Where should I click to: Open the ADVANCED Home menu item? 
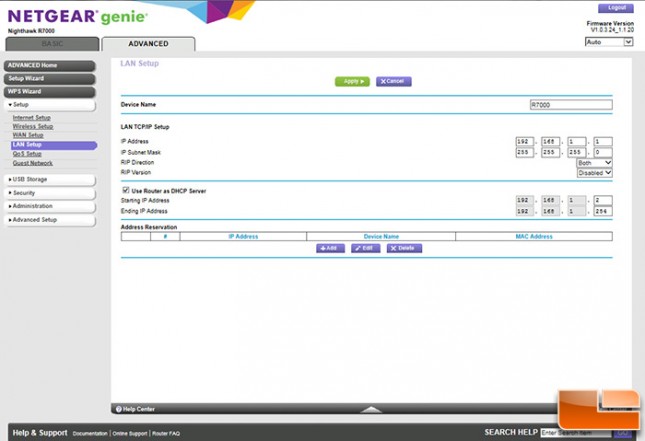[49, 65]
